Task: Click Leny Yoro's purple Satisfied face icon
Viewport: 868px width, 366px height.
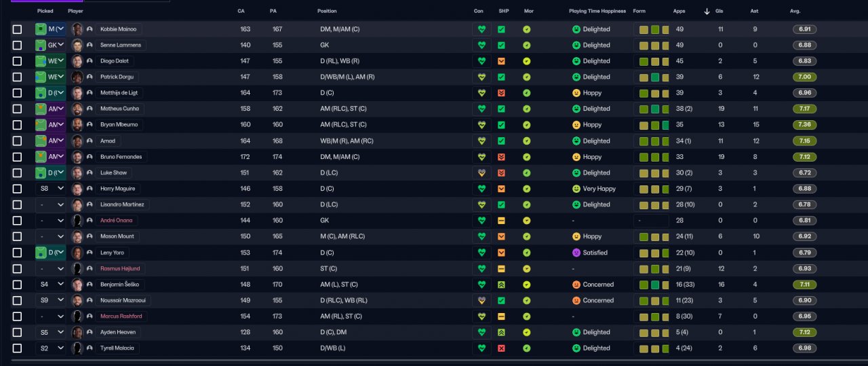Action: click(576, 253)
